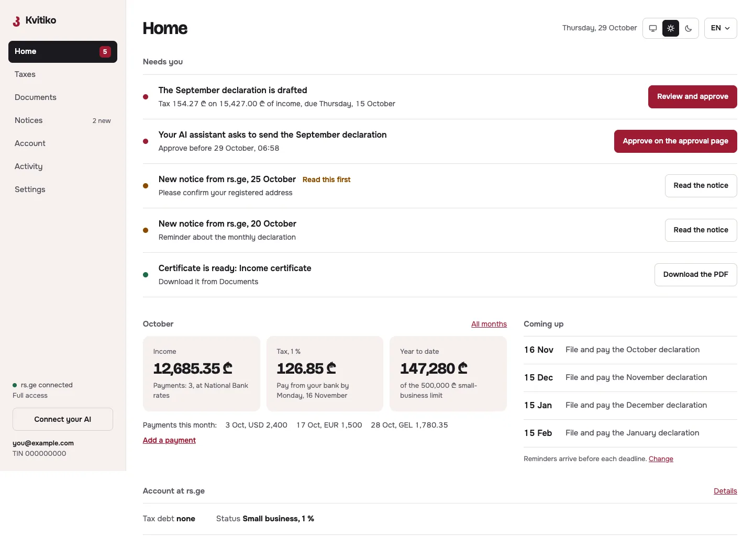Image resolution: width=754 pixels, height=560 pixels.
Task: Click the you@example.com account email
Action: tap(43, 443)
